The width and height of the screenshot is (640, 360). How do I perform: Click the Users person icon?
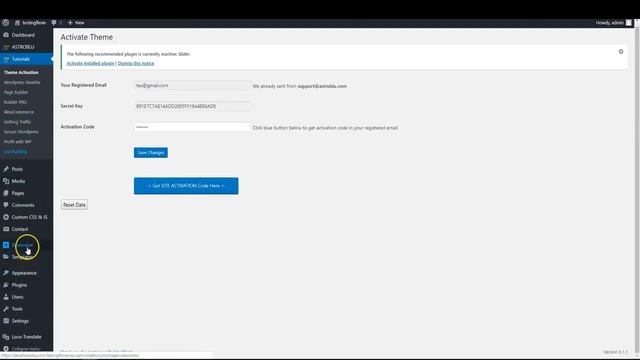[x=6, y=297]
